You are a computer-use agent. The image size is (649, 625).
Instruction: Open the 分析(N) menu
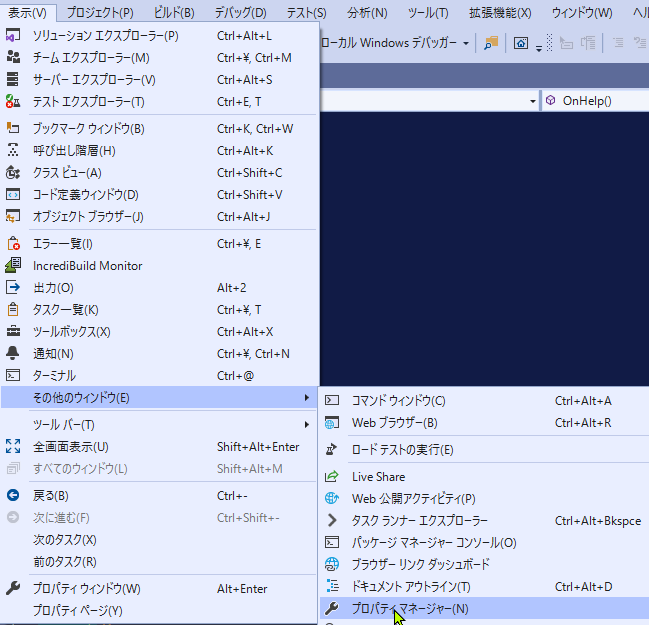tap(367, 13)
